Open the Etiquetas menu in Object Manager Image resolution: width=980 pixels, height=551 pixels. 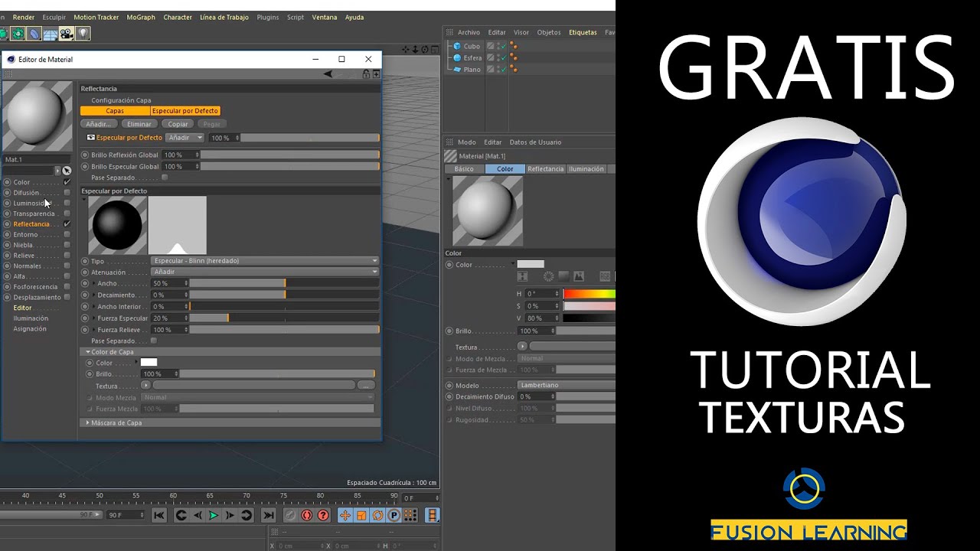click(583, 32)
